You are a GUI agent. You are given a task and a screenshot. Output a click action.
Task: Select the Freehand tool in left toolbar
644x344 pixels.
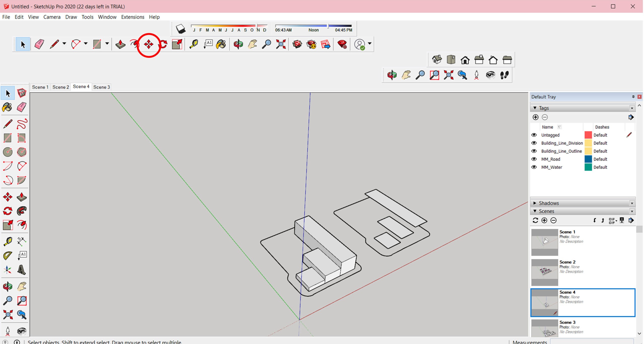coord(22,124)
